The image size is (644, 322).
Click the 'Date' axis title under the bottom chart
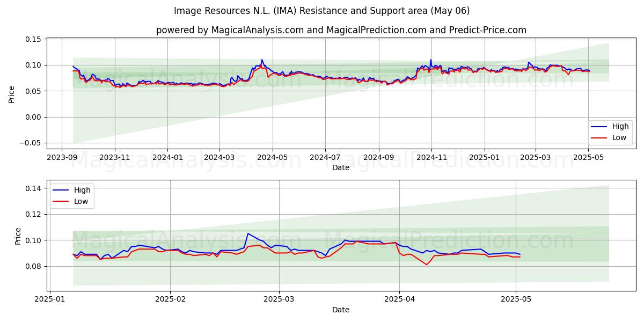[x=341, y=310]
